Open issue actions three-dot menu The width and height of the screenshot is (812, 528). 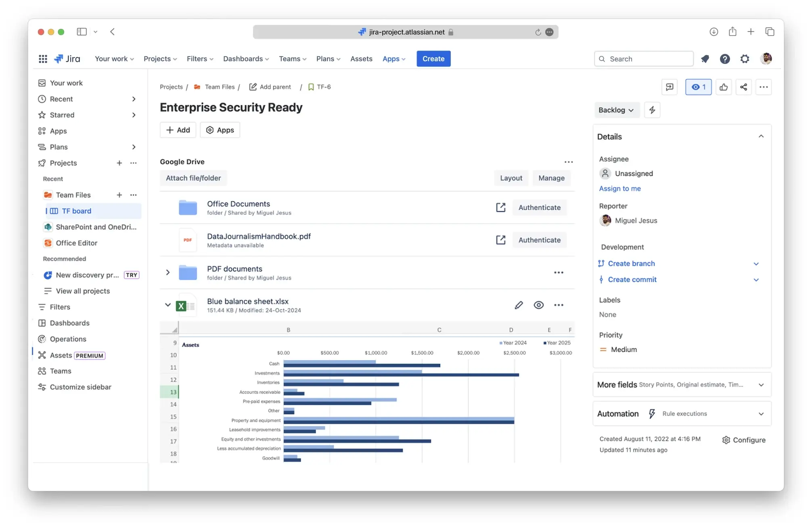point(764,87)
